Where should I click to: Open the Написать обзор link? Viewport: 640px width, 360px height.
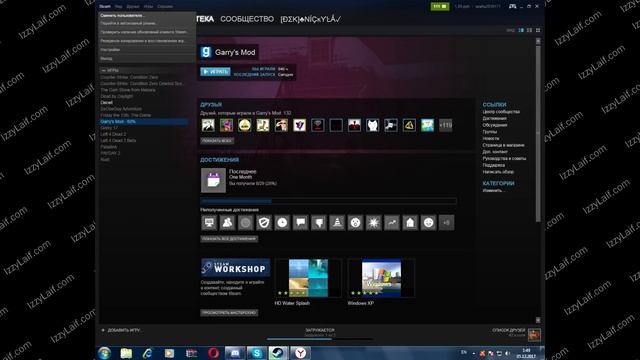498,172
